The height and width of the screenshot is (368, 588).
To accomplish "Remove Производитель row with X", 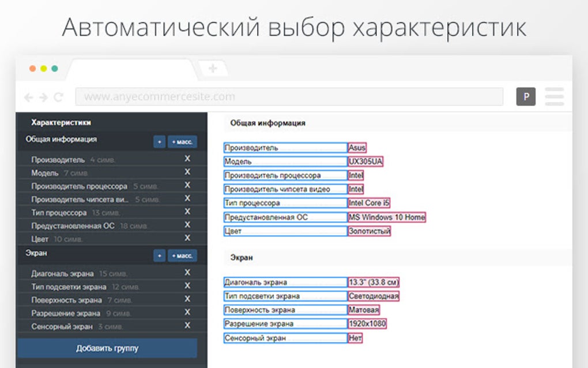I will pyautogui.click(x=187, y=159).
